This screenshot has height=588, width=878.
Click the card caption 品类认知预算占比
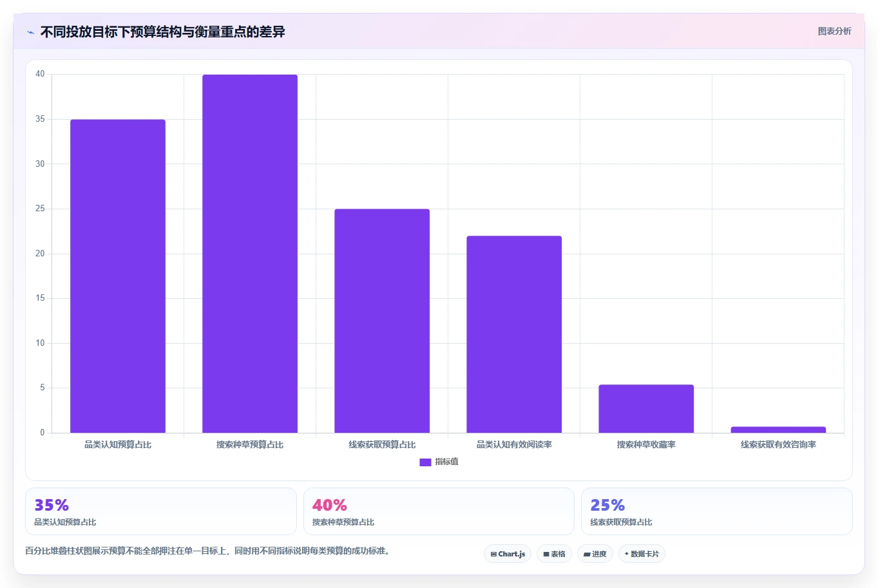point(65,522)
